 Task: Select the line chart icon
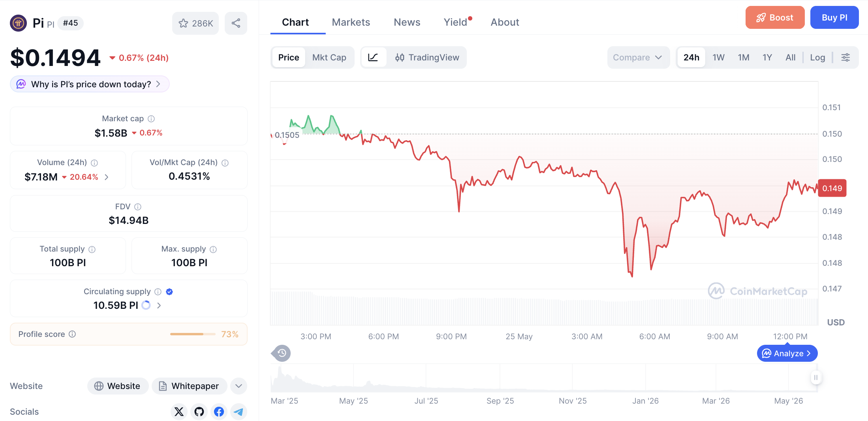tap(373, 58)
